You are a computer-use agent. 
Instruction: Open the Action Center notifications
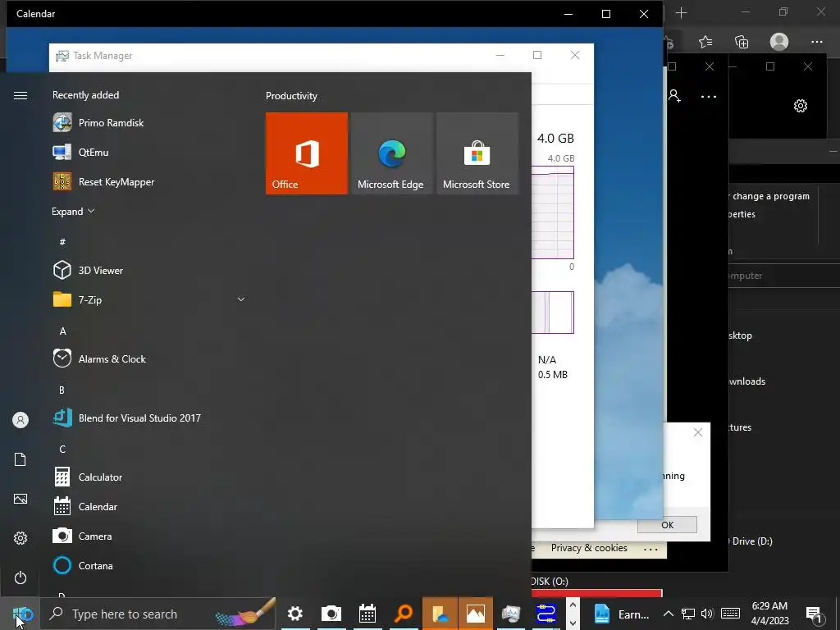(x=814, y=614)
